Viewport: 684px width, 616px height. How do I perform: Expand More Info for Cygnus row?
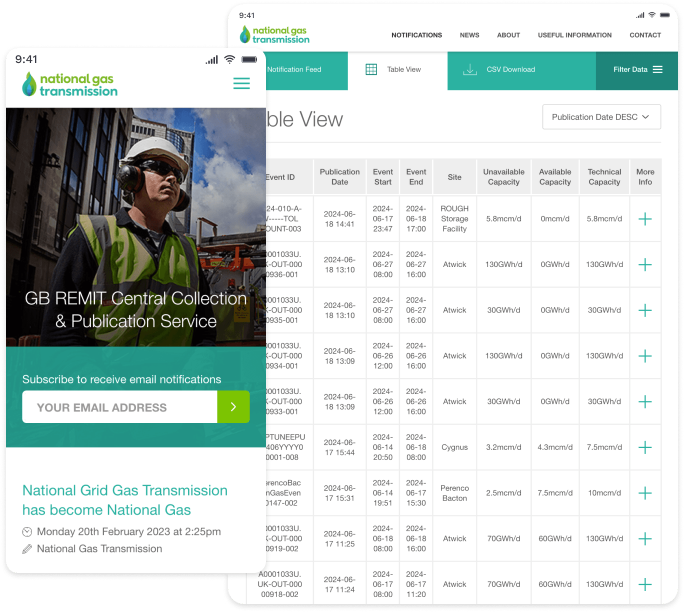click(645, 447)
